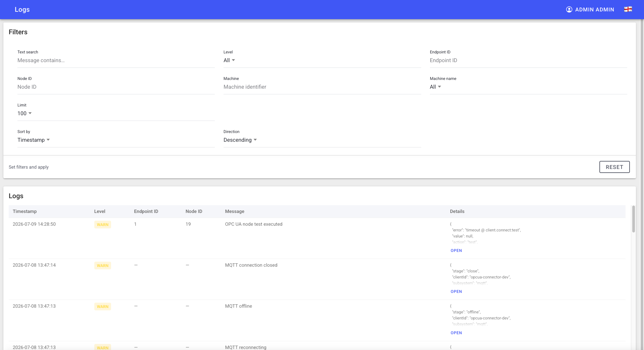Open the admin user account icon
This screenshot has width=644, height=350.
point(569,9)
